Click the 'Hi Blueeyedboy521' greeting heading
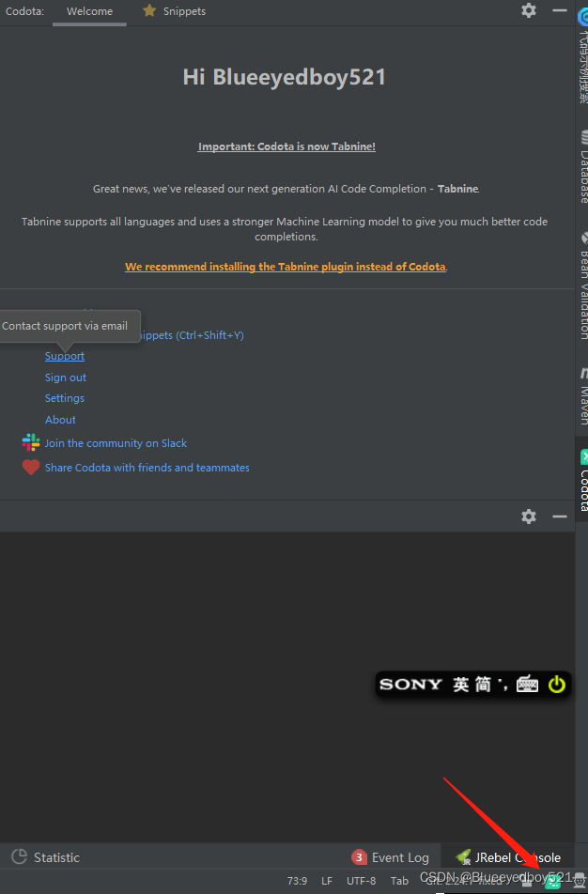588x894 pixels. pyautogui.click(x=284, y=77)
